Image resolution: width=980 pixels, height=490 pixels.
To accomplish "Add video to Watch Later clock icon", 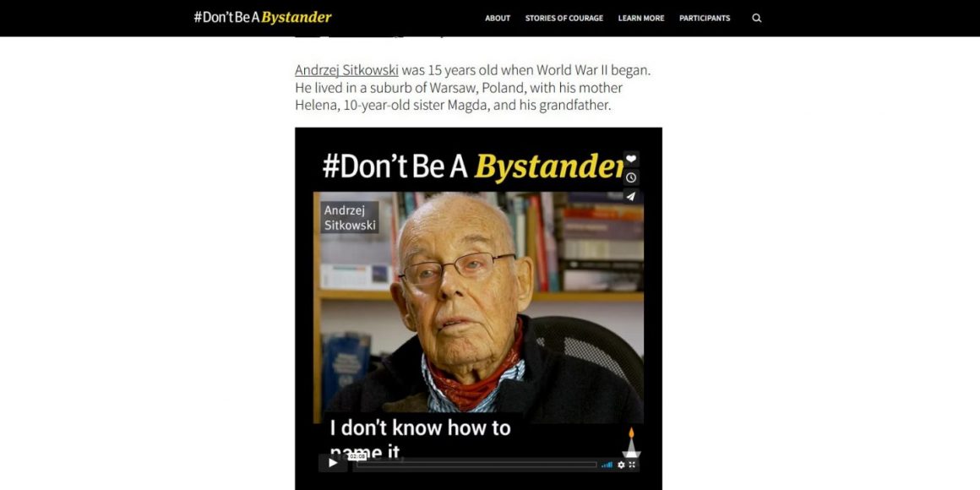I will pos(631,177).
